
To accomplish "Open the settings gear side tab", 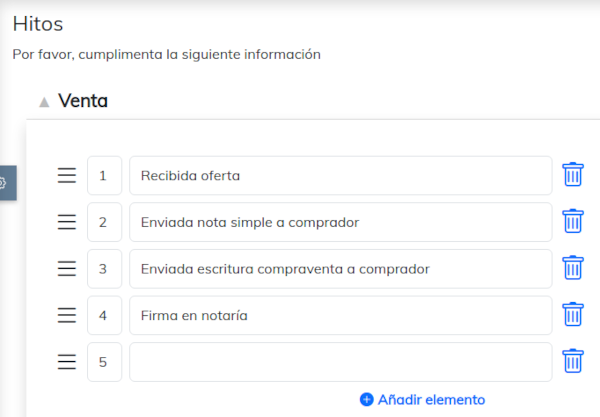I will 4,183.
